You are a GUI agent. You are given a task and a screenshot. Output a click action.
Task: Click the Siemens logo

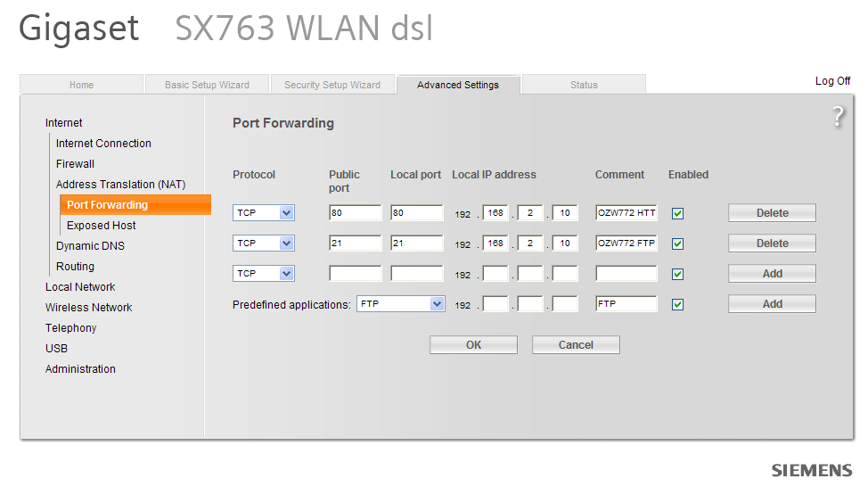tap(812, 470)
